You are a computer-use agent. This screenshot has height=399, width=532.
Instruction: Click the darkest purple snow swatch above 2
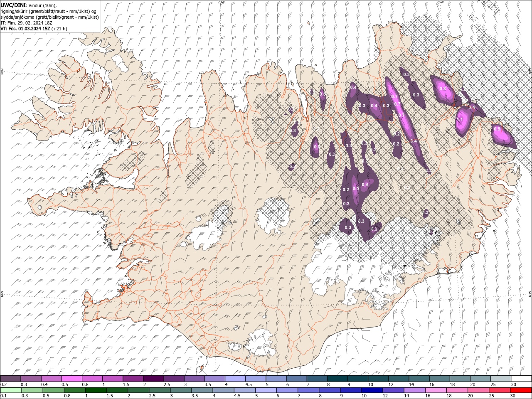pyautogui.click(x=153, y=379)
